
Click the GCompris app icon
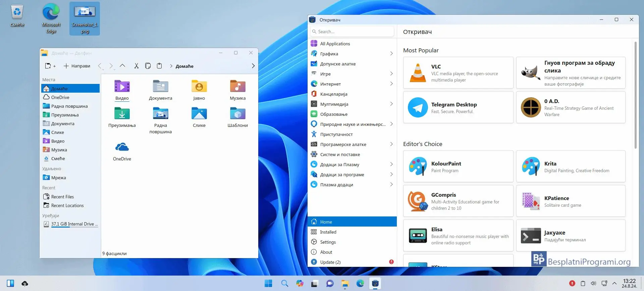pos(418,201)
